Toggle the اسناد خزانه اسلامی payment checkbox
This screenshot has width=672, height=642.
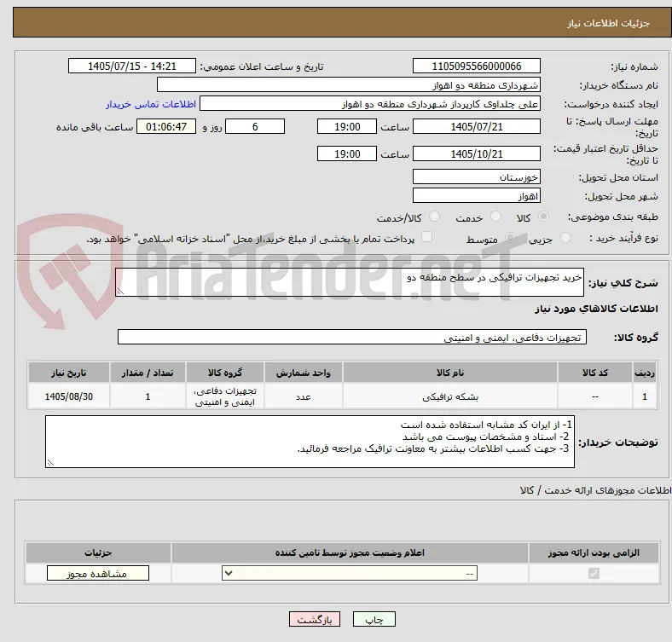(x=427, y=237)
